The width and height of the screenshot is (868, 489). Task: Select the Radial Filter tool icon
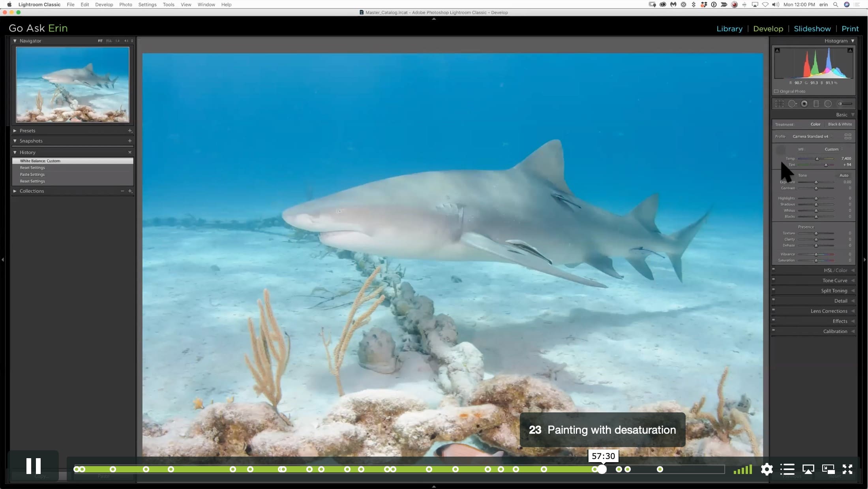click(x=828, y=104)
